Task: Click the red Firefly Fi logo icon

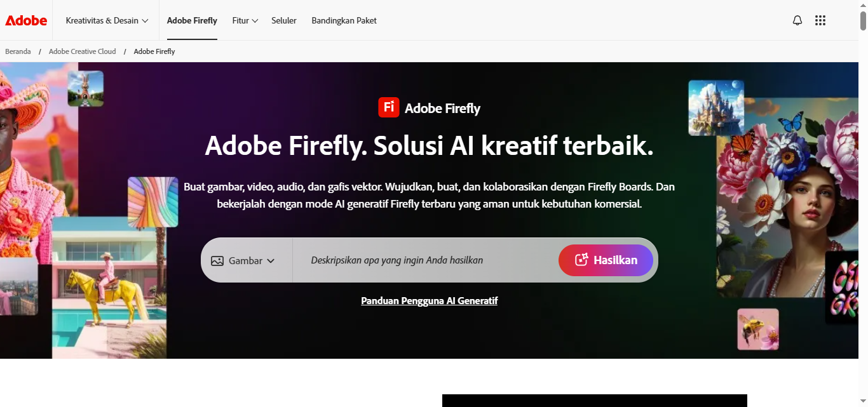Action: click(x=389, y=107)
